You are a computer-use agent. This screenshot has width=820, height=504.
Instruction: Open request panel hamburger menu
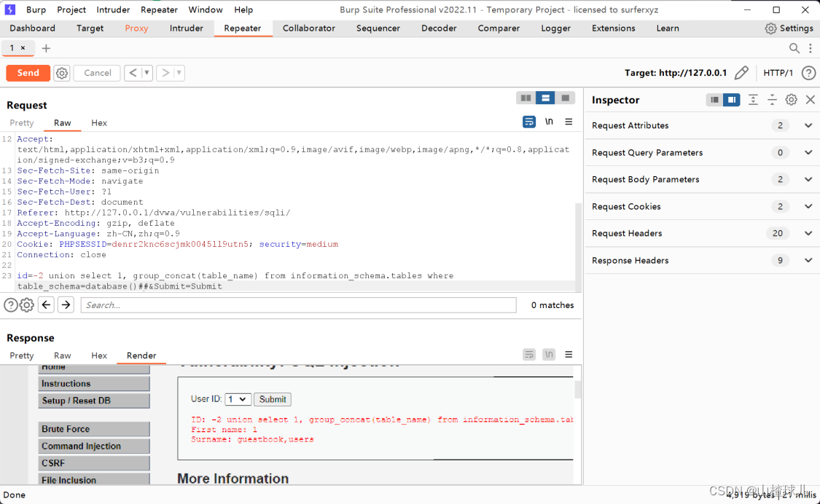coord(569,122)
